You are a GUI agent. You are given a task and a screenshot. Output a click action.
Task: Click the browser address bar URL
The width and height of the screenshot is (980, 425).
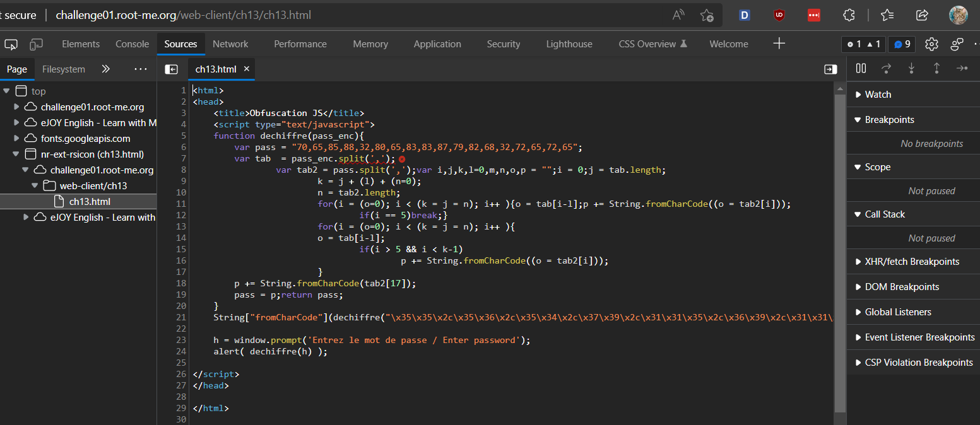(x=184, y=15)
